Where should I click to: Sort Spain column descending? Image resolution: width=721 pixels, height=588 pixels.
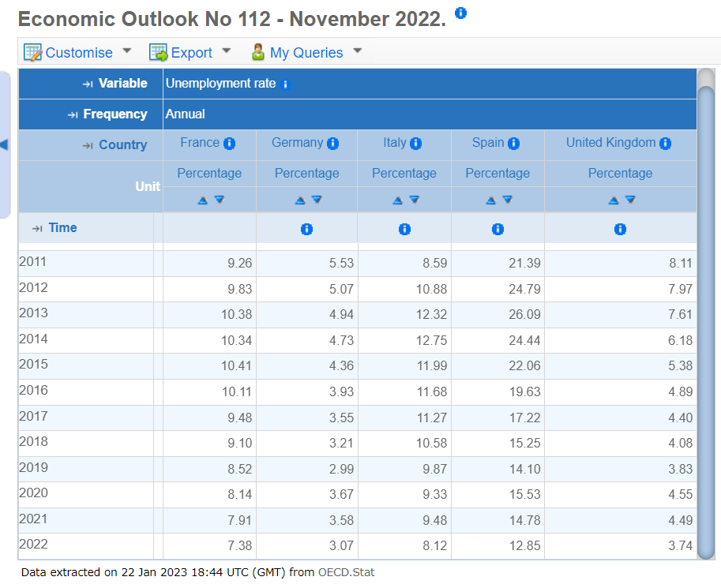pyautogui.click(x=508, y=200)
